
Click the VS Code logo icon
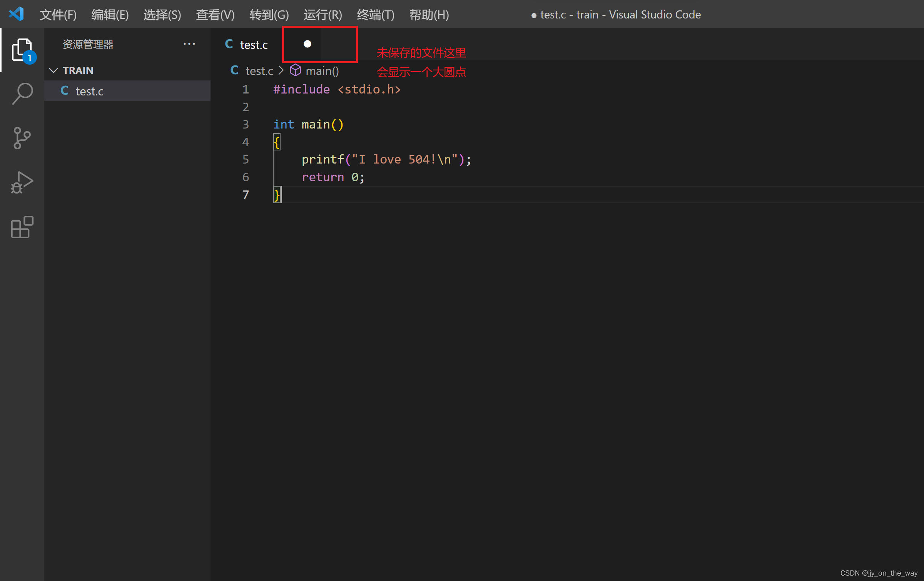pos(17,14)
